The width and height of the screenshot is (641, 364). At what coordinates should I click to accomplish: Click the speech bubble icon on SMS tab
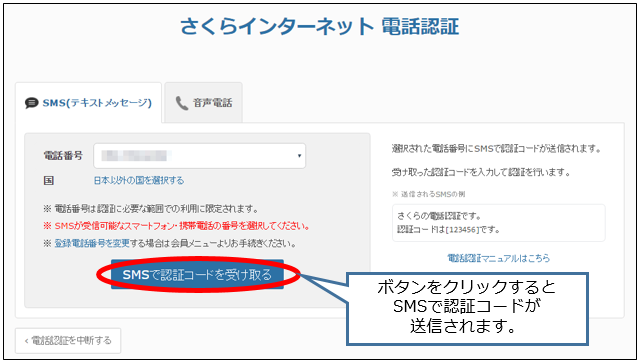[31, 103]
